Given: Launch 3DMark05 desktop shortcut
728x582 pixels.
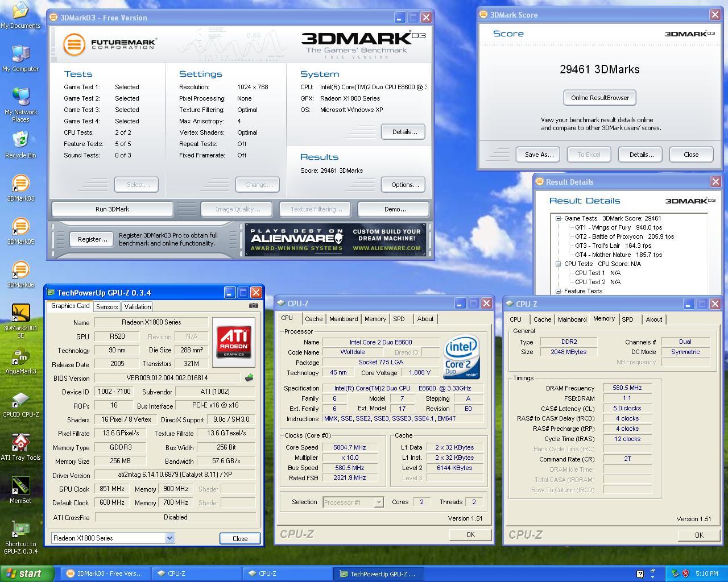Looking at the screenshot, I should point(20,231).
